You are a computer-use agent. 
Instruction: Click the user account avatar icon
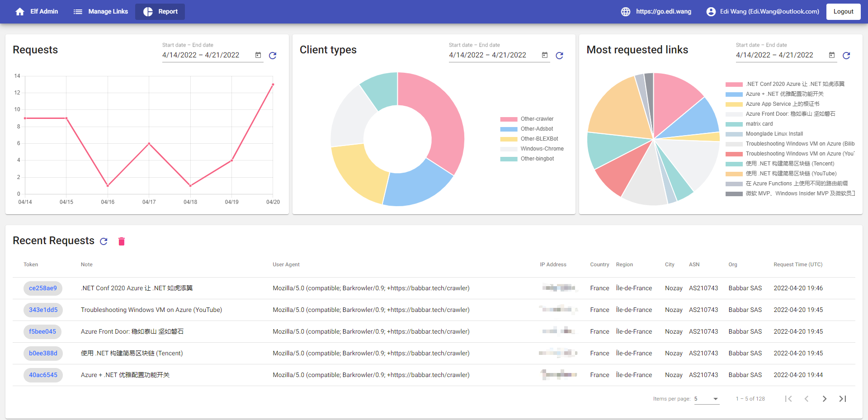(x=711, y=12)
